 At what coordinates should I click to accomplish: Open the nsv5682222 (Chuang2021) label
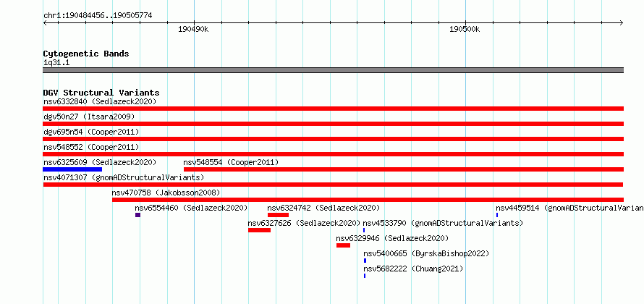(x=413, y=269)
